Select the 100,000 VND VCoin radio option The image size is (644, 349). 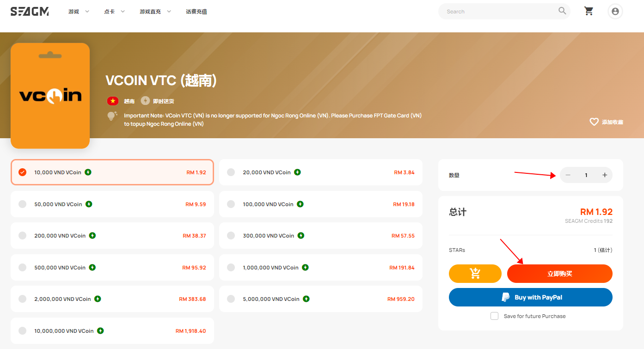[x=231, y=204]
